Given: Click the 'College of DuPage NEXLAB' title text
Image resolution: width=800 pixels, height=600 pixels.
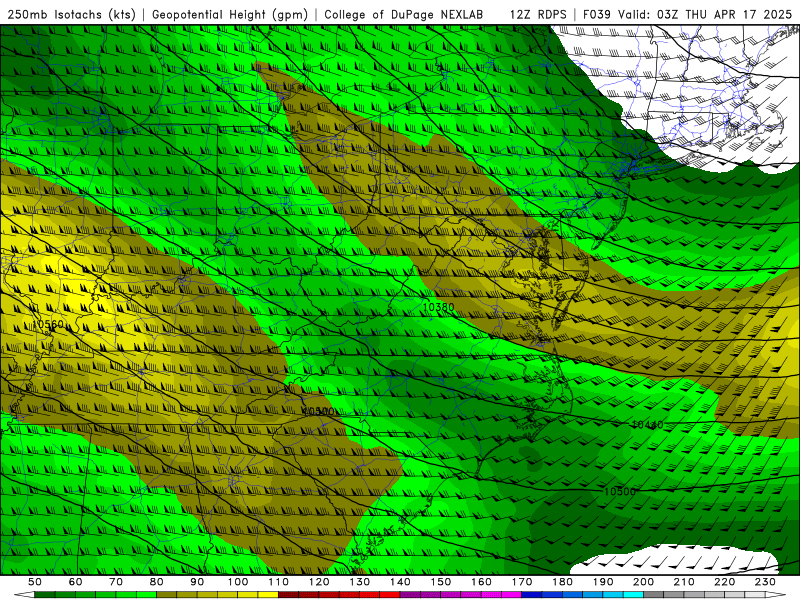Looking at the screenshot, I should point(404,14).
